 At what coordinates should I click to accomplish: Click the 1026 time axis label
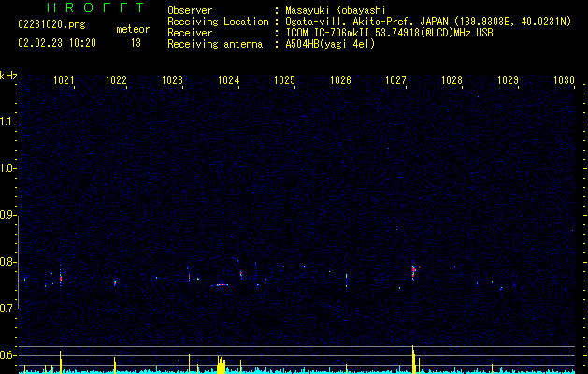tap(340, 80)
